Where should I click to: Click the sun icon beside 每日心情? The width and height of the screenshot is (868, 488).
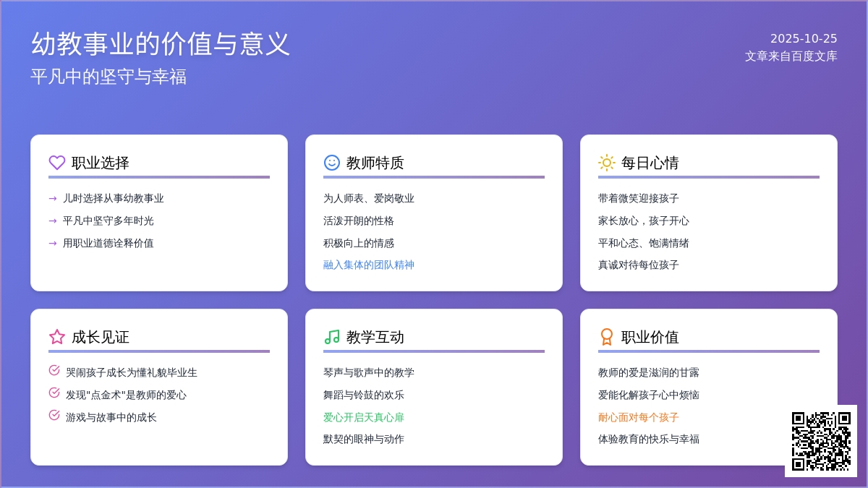(607, 163)
